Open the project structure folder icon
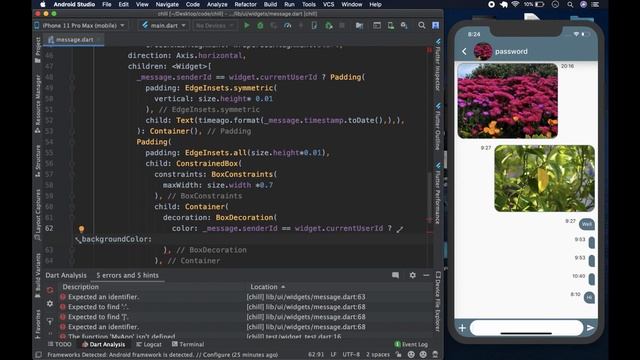Image resolution: width=640 pixels, height=360 pixels. (359, 25)
